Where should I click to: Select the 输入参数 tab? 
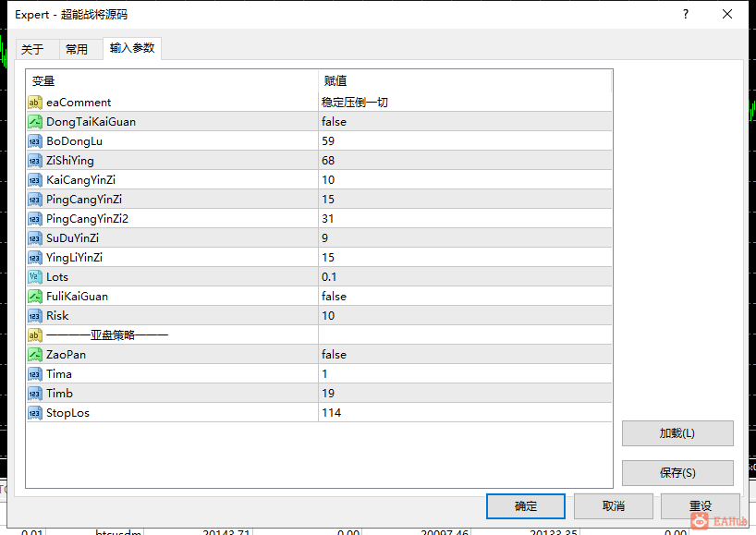pos(132,48)
